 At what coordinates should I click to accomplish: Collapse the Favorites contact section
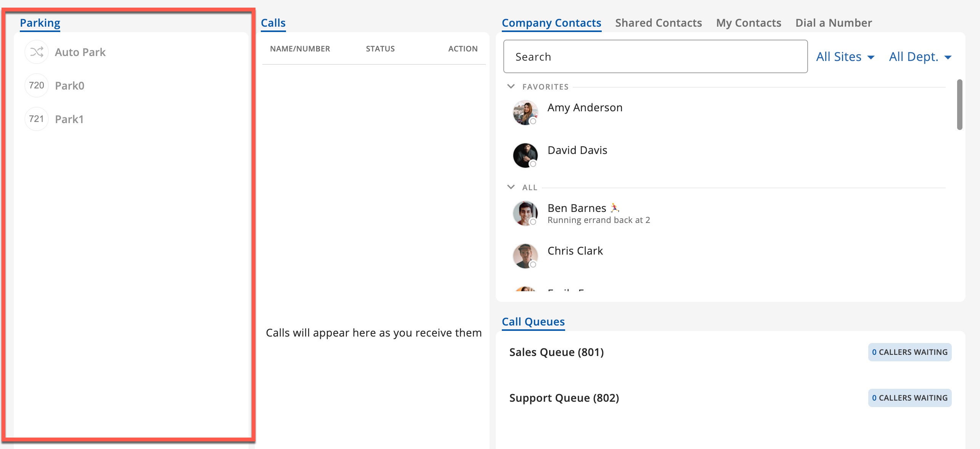pyautogui.click(x=511, y=87)
